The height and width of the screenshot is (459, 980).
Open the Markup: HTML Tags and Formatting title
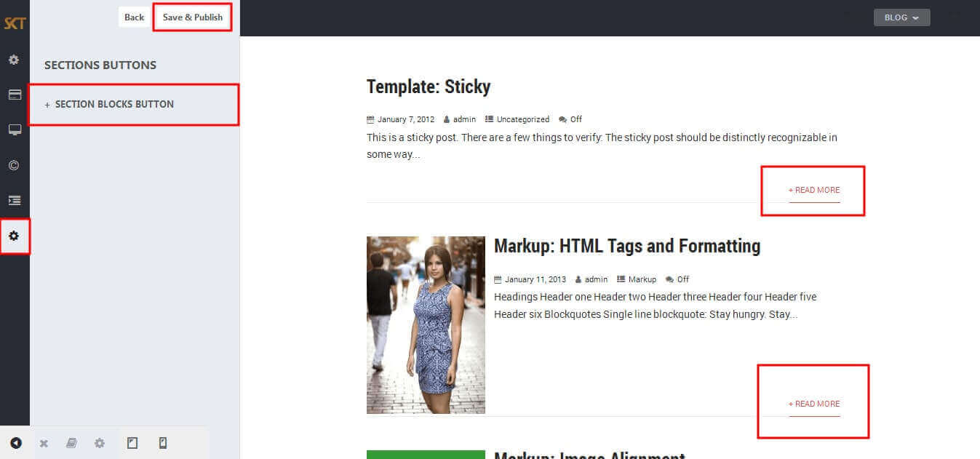[x=627, y=246]
